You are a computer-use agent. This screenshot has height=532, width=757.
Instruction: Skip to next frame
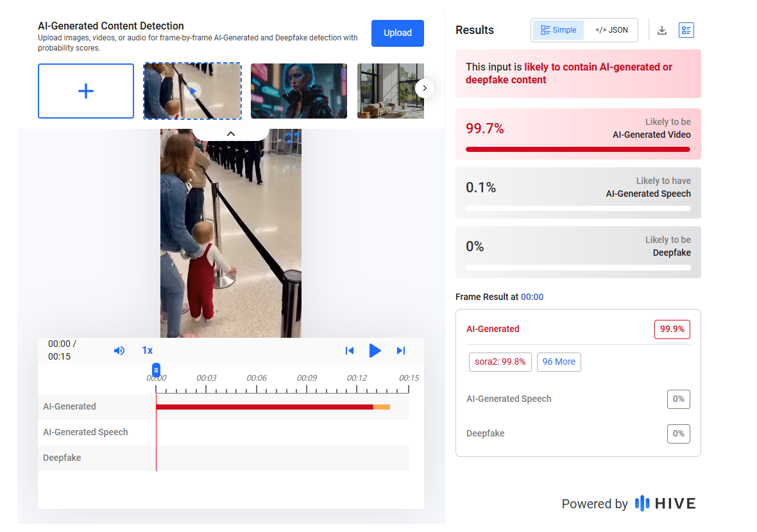(401, 351)
